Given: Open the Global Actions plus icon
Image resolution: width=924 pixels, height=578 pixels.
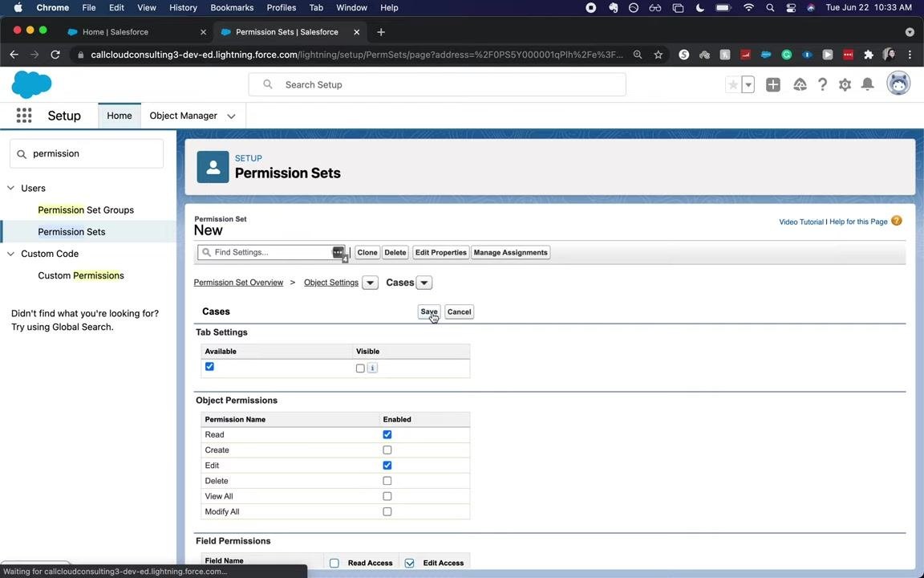Looking at the screenshot, I should click(x=773, y=85).
